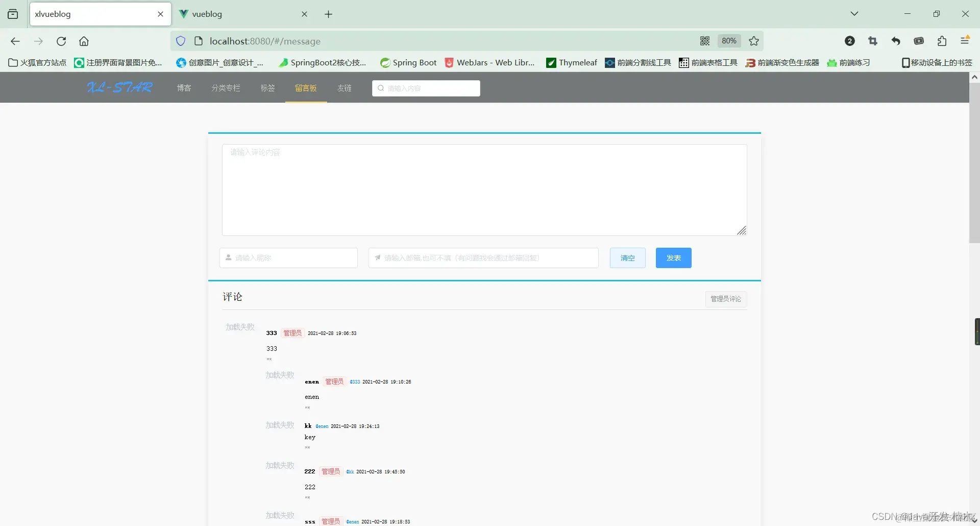980x526 pixels.
Task: Click the page vertical scrollbar thumb
Action: coord(974,162)
